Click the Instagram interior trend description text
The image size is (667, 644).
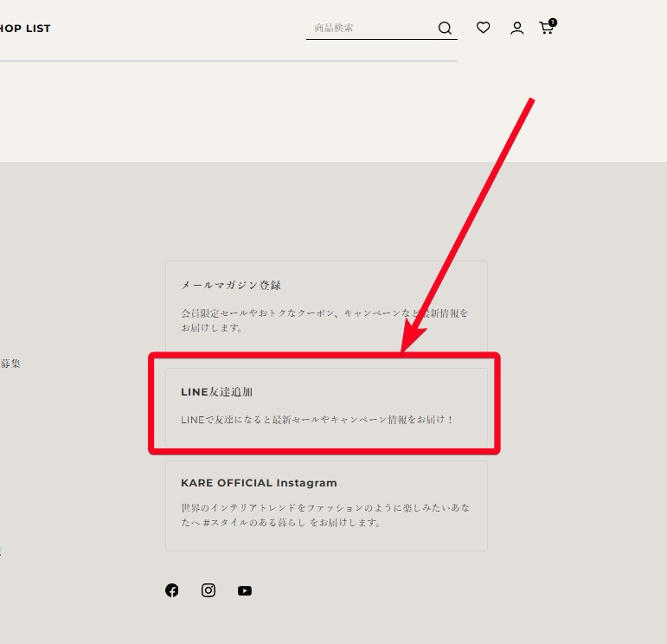pyautogui.click(x=325, y=515)
